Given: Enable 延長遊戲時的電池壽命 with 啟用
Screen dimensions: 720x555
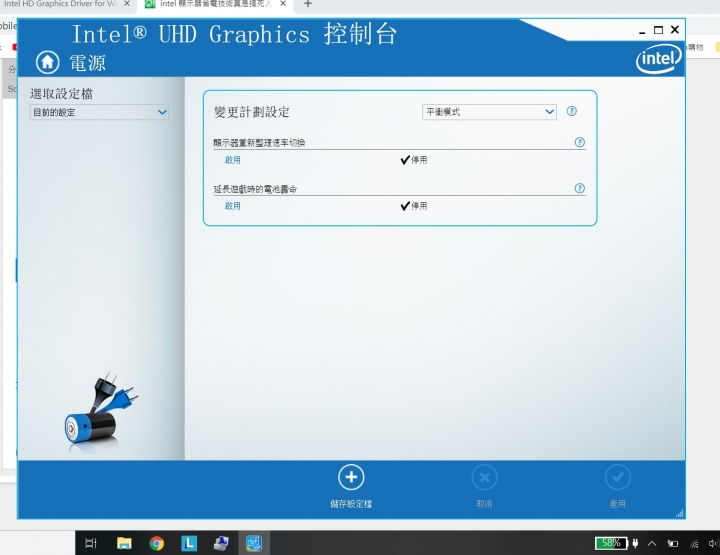Looking at the screenshot, I should click(232, 206).
